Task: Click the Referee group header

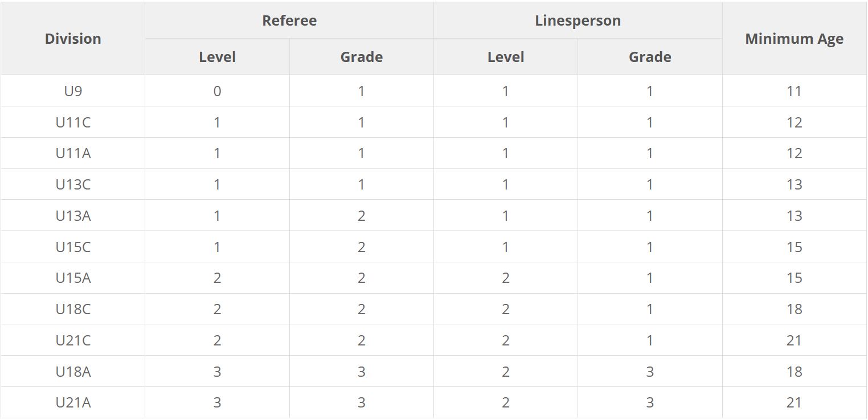Action: tap(289, 20)
